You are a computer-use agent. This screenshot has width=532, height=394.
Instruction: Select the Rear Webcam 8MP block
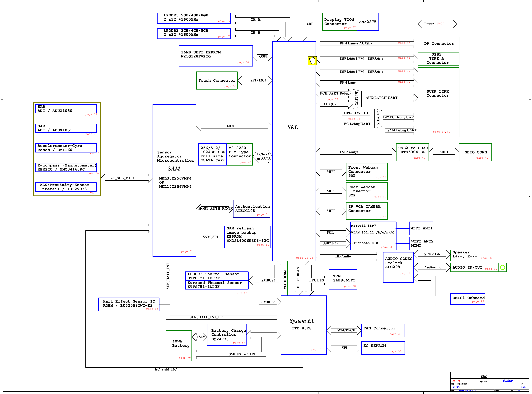tap(367, 191)
